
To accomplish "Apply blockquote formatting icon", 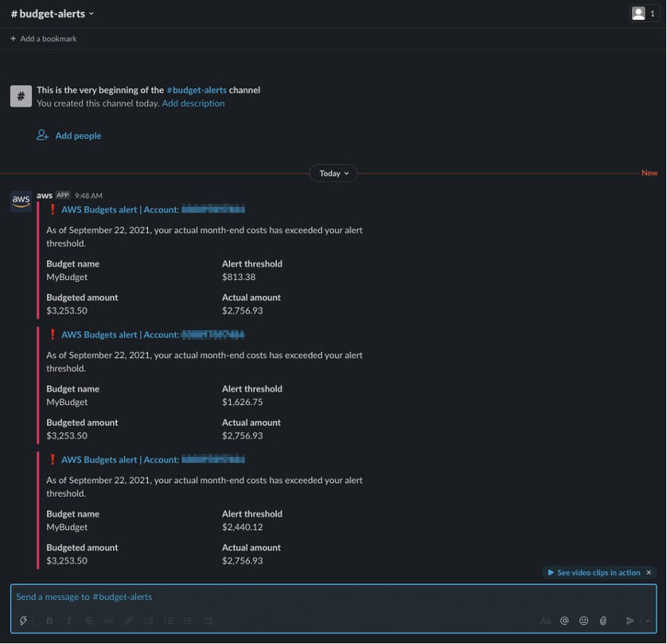I will 188,620.
